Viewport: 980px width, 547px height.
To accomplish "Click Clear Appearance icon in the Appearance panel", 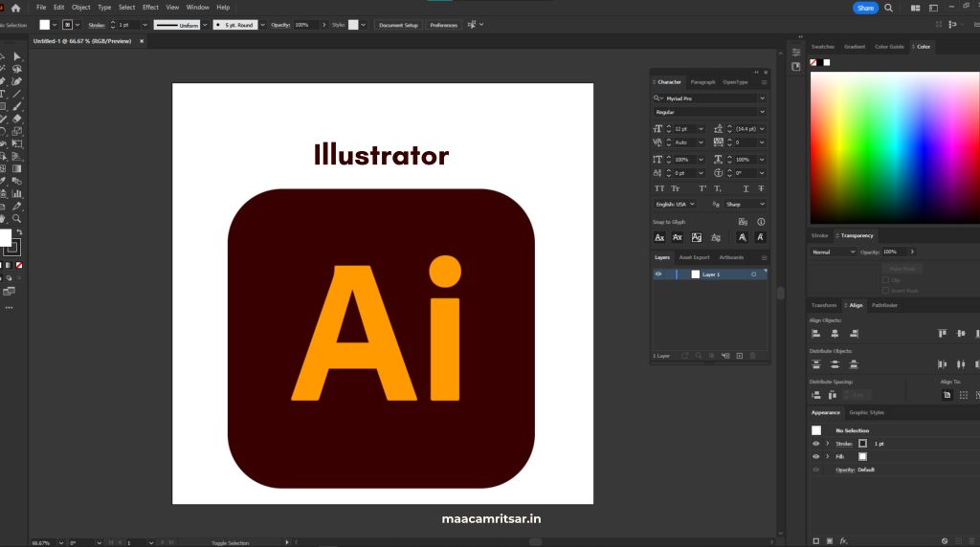I will (945, 540).
